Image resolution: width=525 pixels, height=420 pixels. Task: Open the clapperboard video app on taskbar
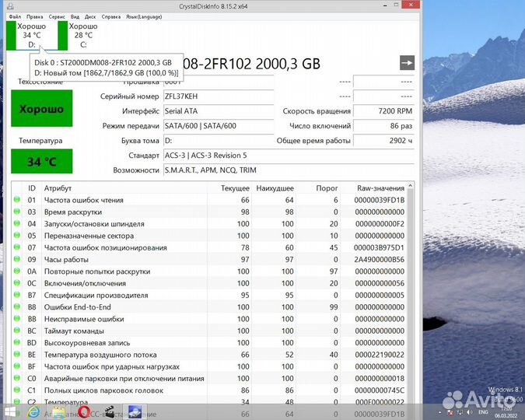(x=109, y=412)
